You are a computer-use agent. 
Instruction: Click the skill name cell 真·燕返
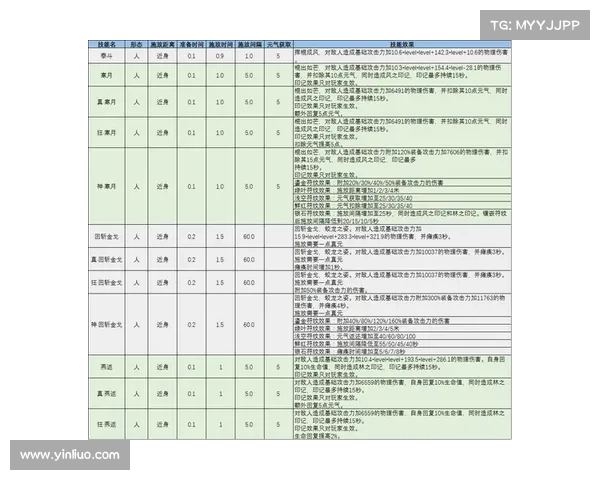[106, 393]
